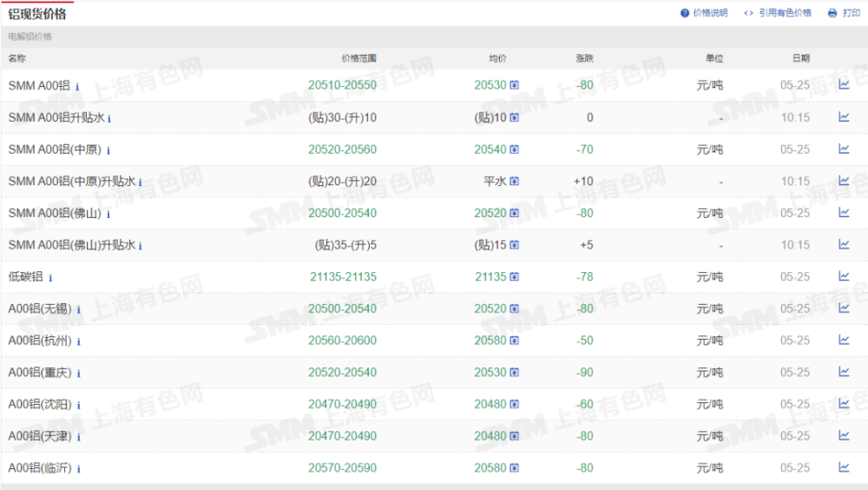Click price range 20510-20550

click(342, 85)
